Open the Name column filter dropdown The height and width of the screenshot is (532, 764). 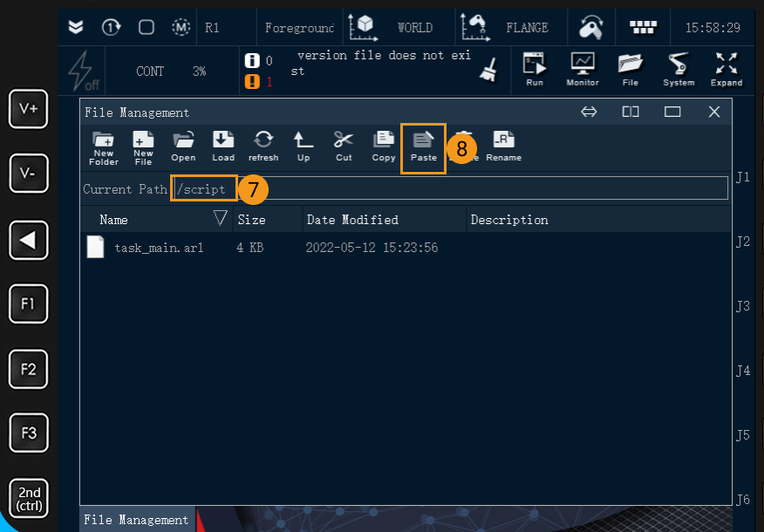(220, 219)
